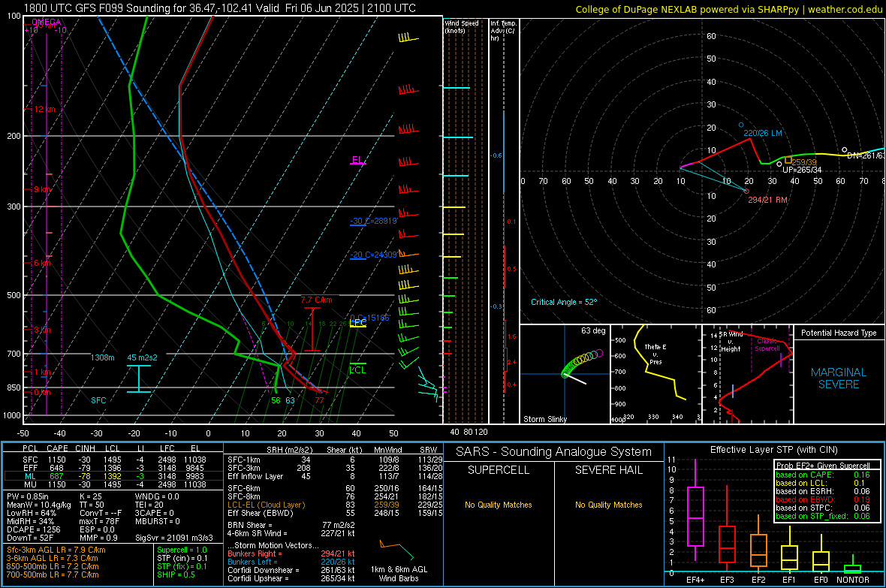
Task: Select the 6 km height marker
Action: pos(42,263)
